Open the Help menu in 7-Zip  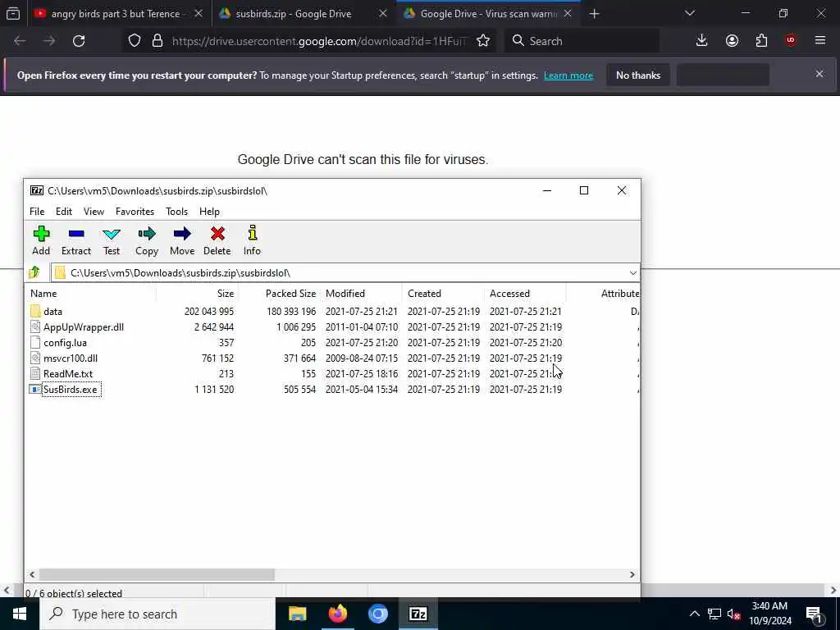[x=209, y=212]
